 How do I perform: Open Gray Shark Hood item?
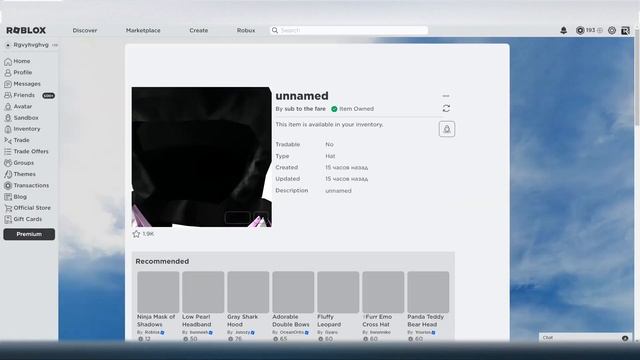(248, 306)
